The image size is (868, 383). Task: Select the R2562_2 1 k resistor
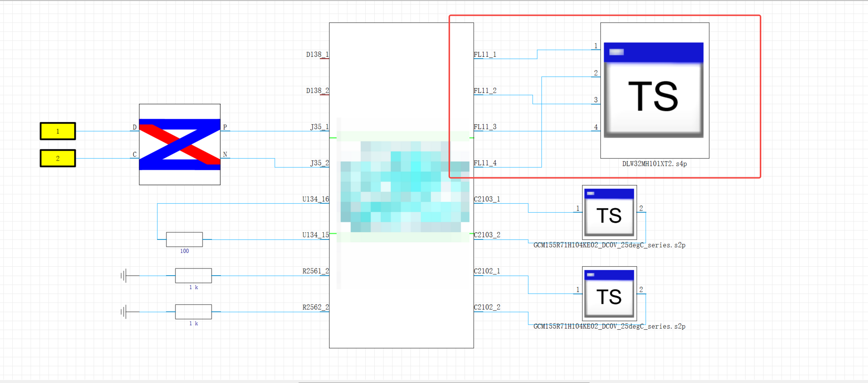click(x=193, y=312)
